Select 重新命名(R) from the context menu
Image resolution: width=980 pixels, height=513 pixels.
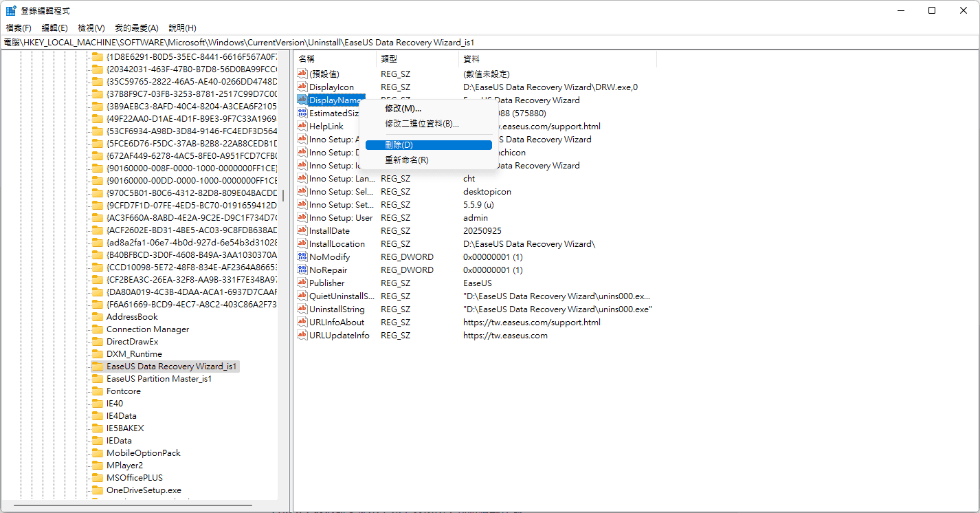406,160
